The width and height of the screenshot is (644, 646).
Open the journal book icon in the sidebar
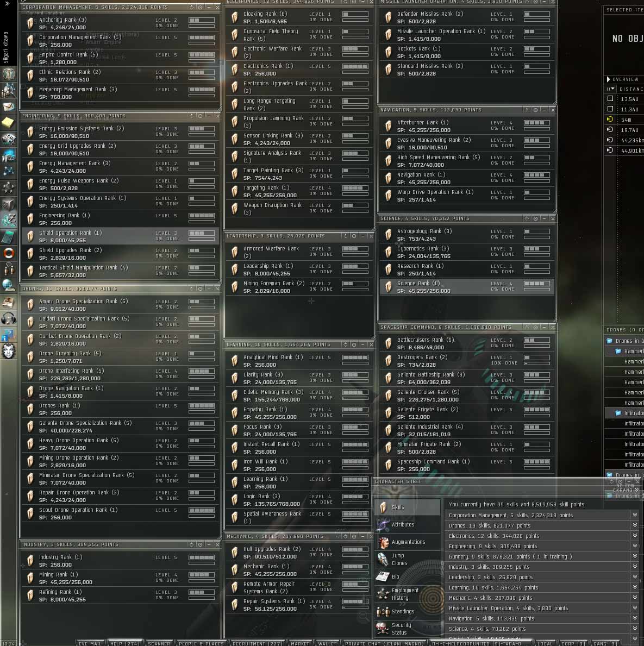pos(9,302)
